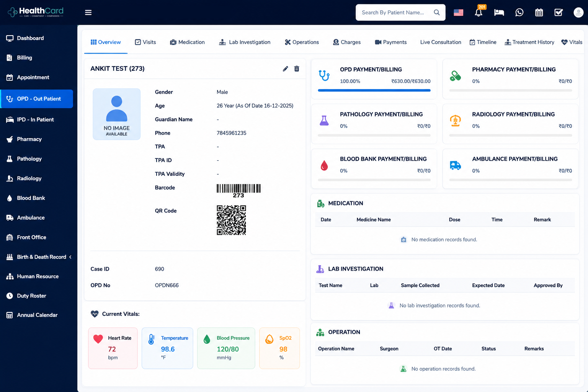Click the trash delete patient icon

297,69
